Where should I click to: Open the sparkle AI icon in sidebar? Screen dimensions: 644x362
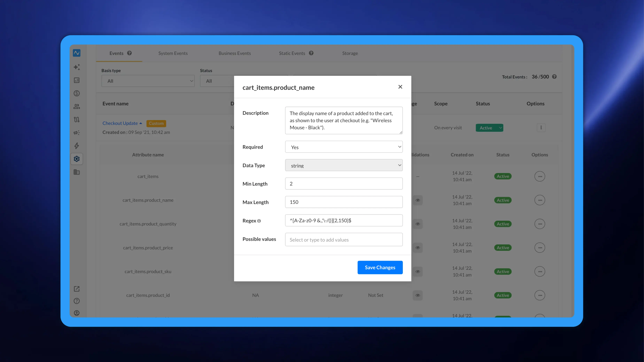77,67
